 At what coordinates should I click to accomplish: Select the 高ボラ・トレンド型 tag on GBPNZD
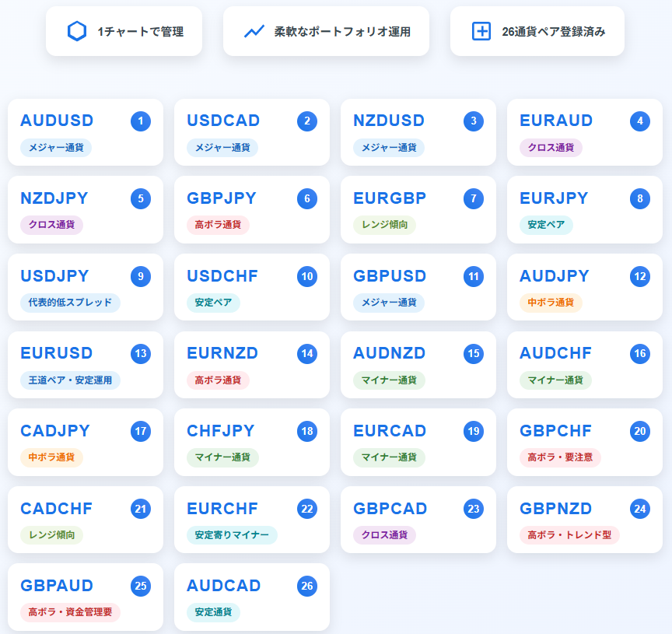(x=569, y=535)
